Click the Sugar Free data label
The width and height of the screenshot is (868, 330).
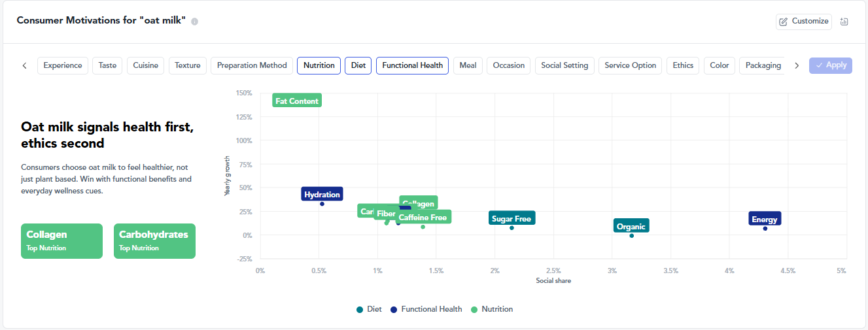tap(512, 218)
